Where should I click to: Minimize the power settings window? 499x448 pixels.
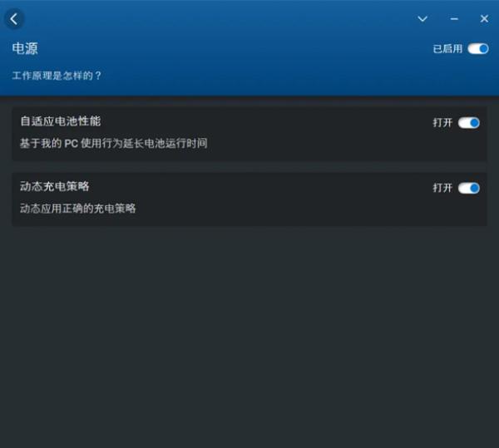[x=454, y=19]
